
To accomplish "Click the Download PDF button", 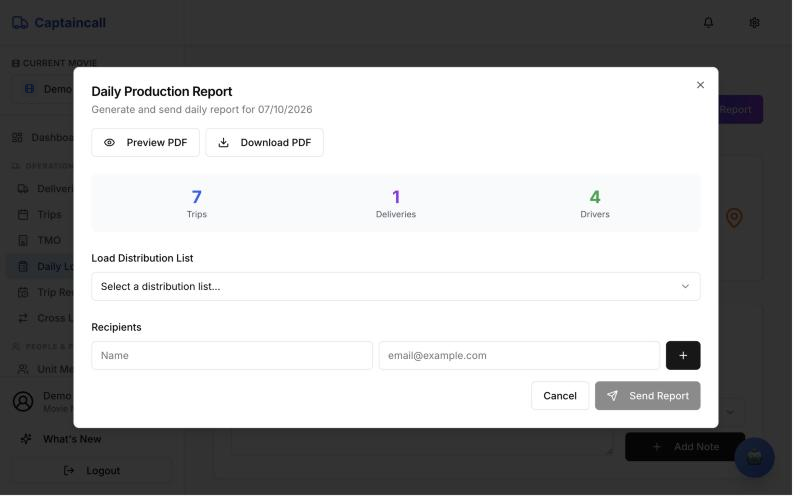I will pyautogui.click(x=266, y=144).
